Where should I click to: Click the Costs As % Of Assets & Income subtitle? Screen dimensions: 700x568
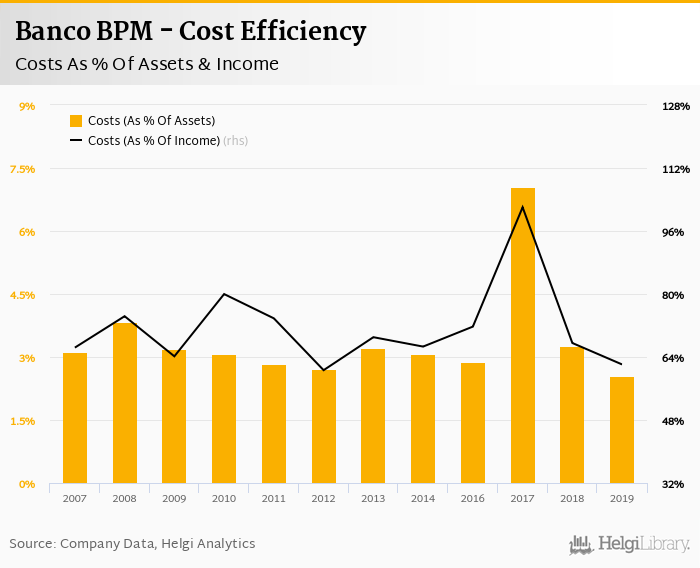click(x=147, y=64)
